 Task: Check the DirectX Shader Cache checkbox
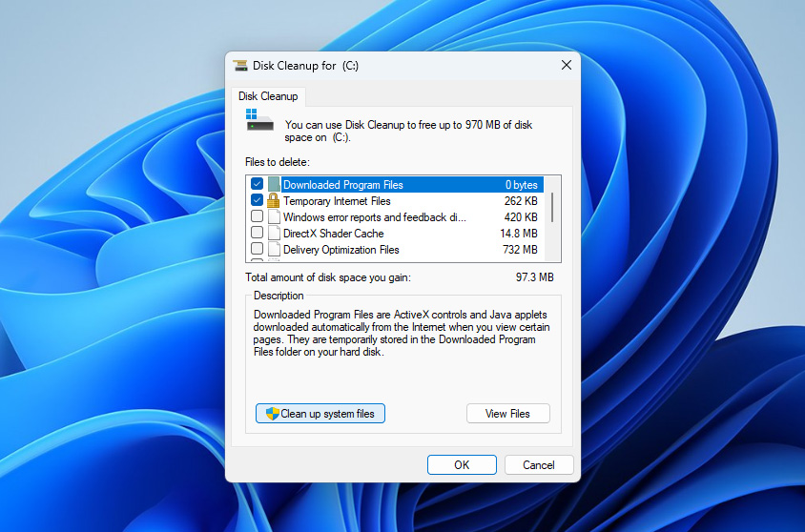tap(258, 233)
